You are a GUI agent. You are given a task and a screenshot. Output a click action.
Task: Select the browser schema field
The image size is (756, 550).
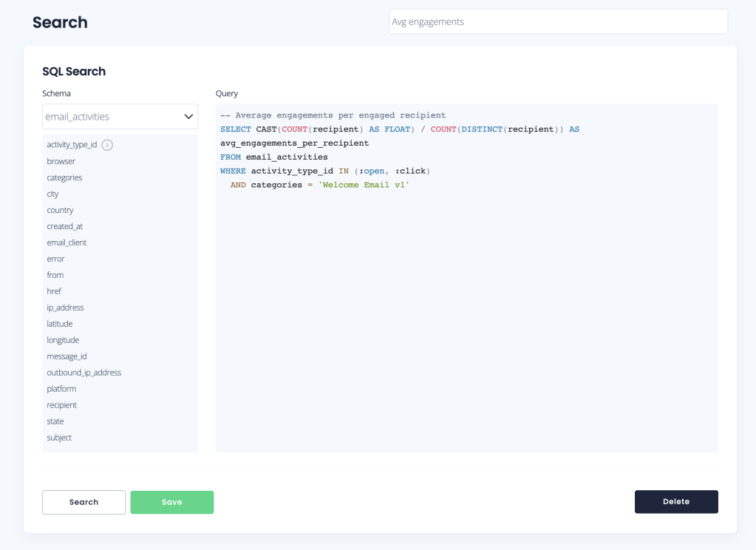tap(61, 161)
